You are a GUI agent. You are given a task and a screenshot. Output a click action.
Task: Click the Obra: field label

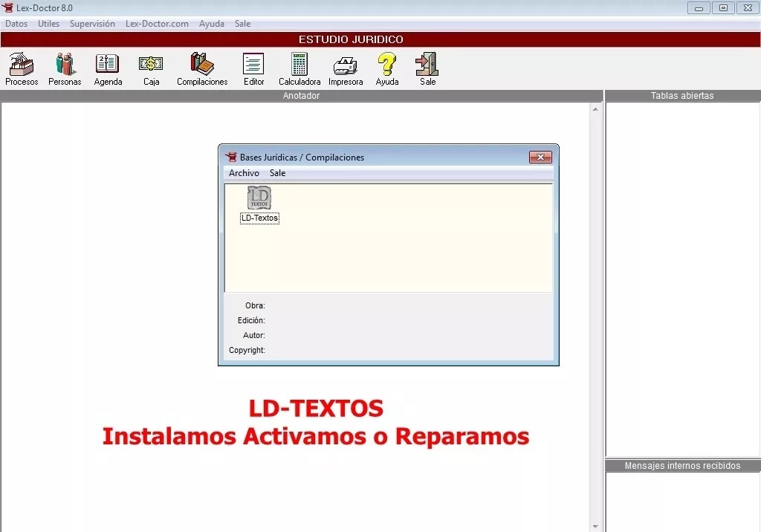click(255, 305)
